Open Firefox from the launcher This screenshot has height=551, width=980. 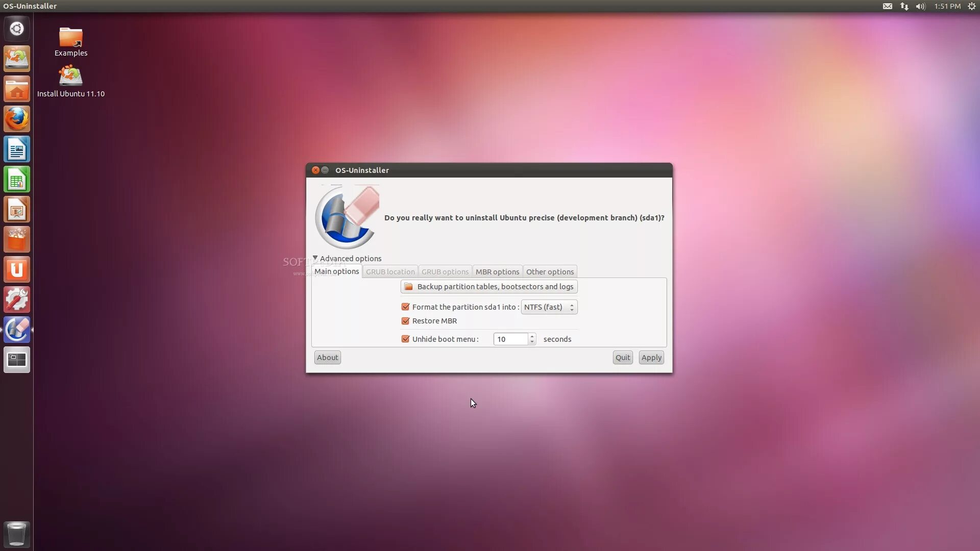tap(17, 119)
